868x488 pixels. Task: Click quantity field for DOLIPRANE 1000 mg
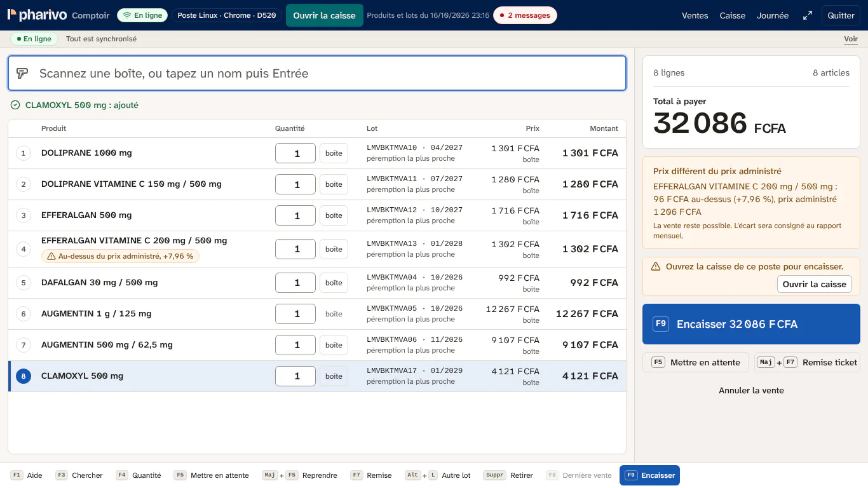tap(295, 153)
